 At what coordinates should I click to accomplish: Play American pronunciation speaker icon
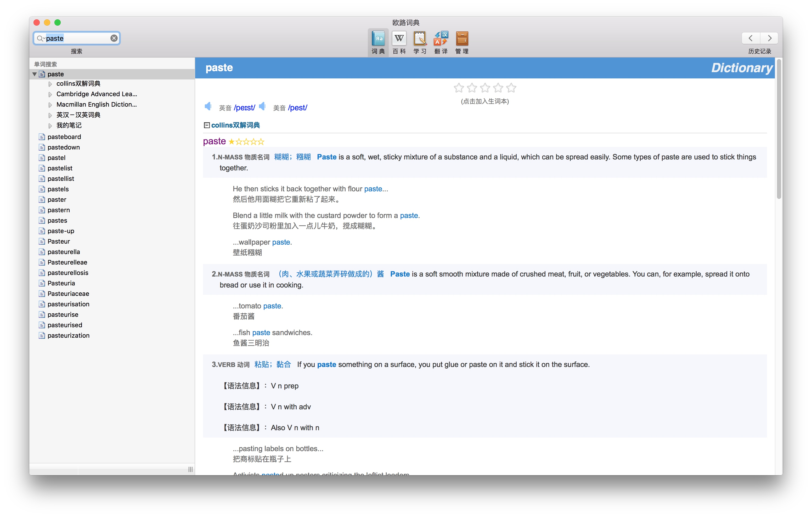click(262, 106)
